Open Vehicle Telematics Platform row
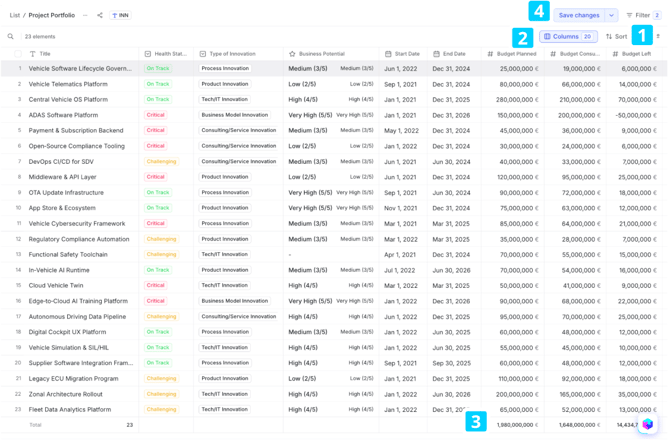The image size is (670, 441). tap(68, 84)
